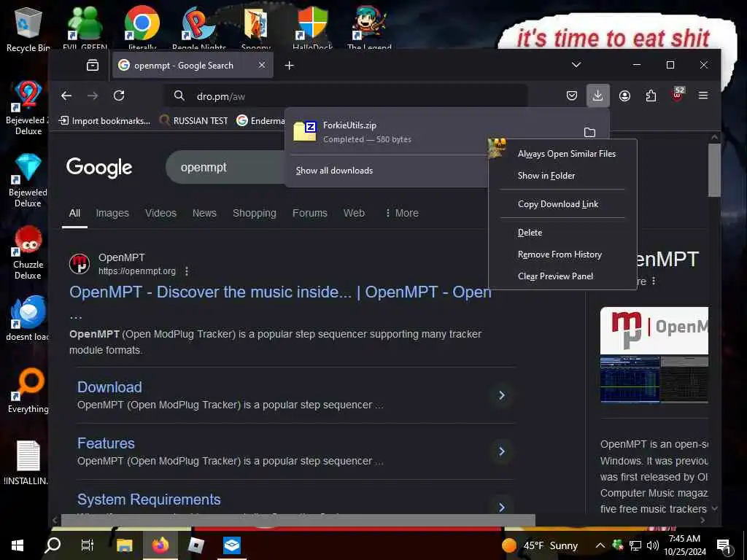
Task: Click the Google search box containing openmpt
Action: [x=224, y=167]
